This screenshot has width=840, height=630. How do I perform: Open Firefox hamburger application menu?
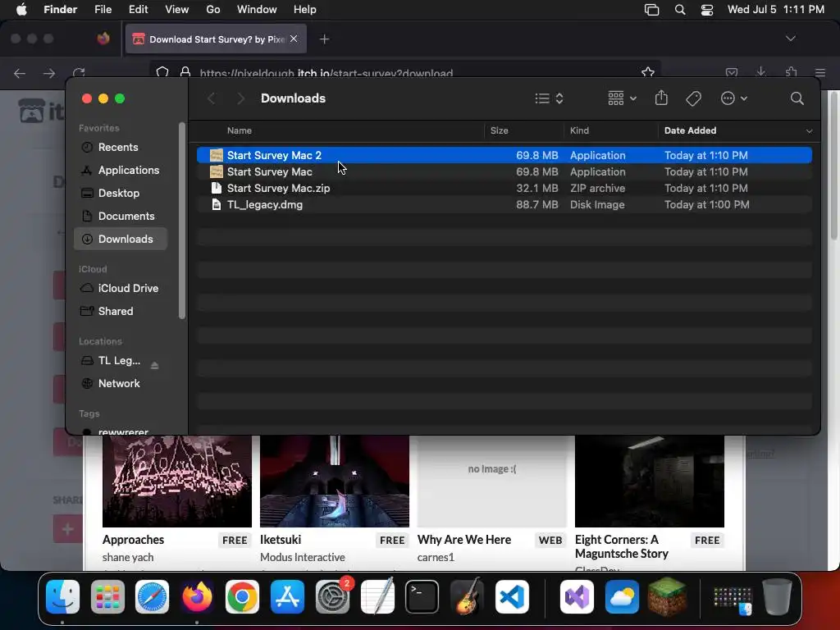pyautogui.click(x=820, y=72)
